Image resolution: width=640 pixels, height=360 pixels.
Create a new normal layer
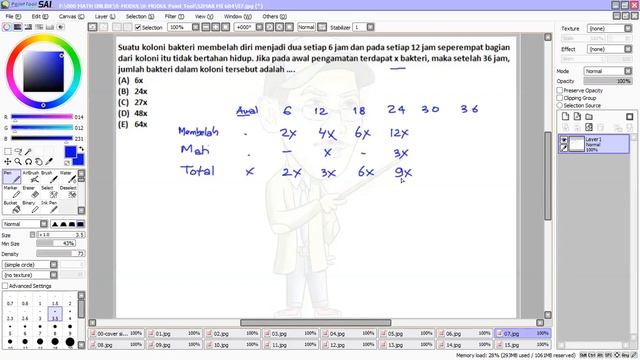[x=565, y=117]
